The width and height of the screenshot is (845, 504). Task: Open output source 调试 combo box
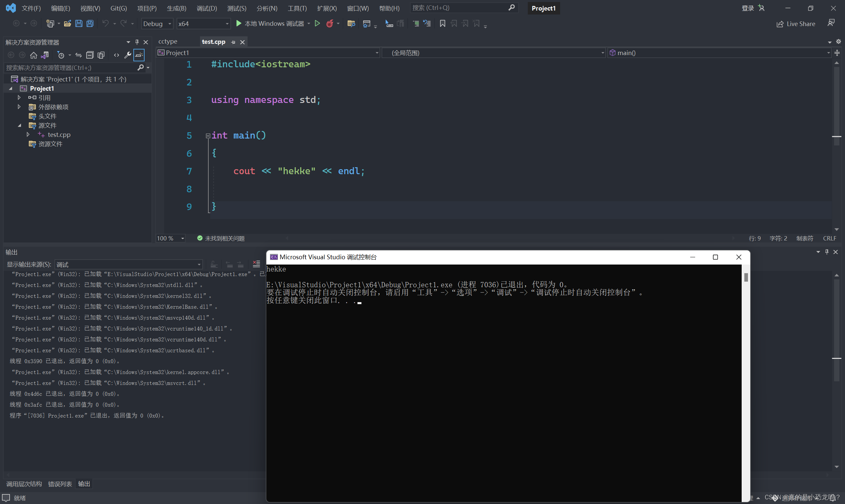pos(128,264)
